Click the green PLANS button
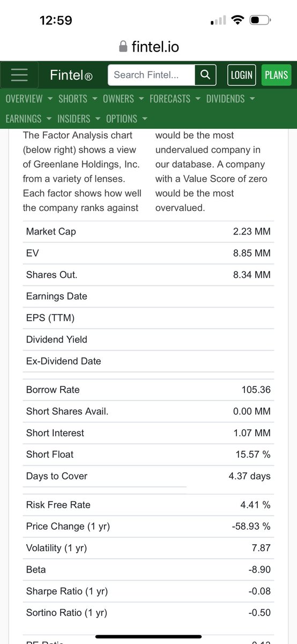The width and height of the screenshot is (297, 644). click(277, 75)
